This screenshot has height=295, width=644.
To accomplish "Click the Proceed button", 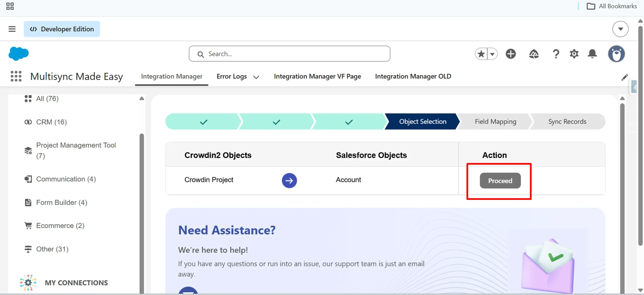I will click(x=500, y=180).
